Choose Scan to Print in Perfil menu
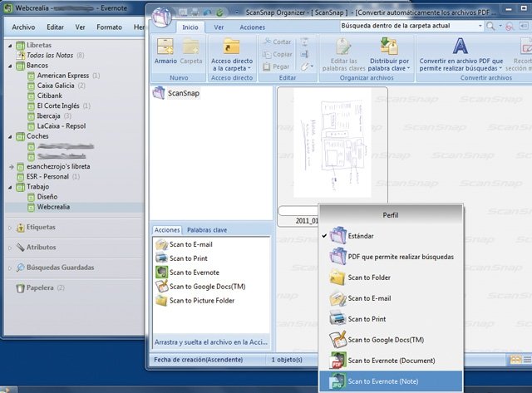Image resolution: width=532 pixels, height=393 pixels. pyautogui.click(x=391, y=319)
